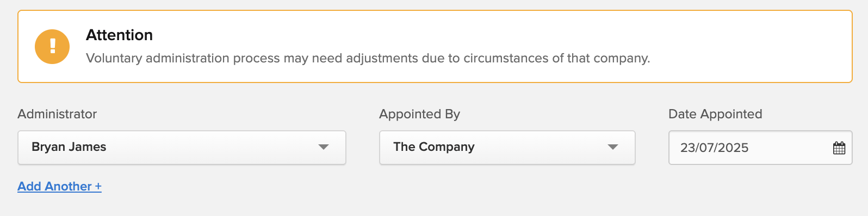Open the calendar icon in Date Appointed
The width and height of the screenshot is (868, 216).
(x=839, y=148)
